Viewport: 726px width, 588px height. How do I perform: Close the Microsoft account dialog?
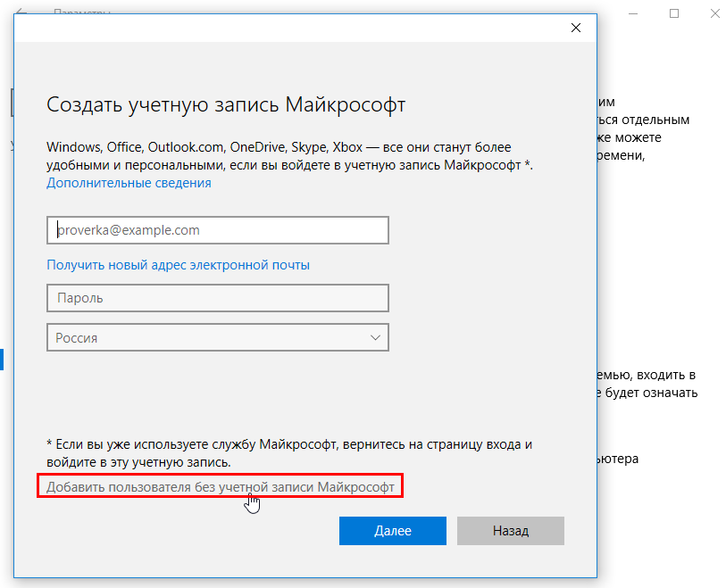coord(575,28)
